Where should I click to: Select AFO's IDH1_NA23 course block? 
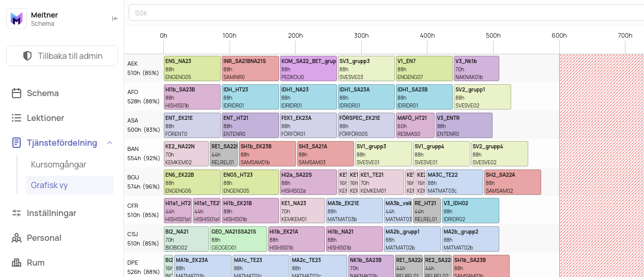309,97
